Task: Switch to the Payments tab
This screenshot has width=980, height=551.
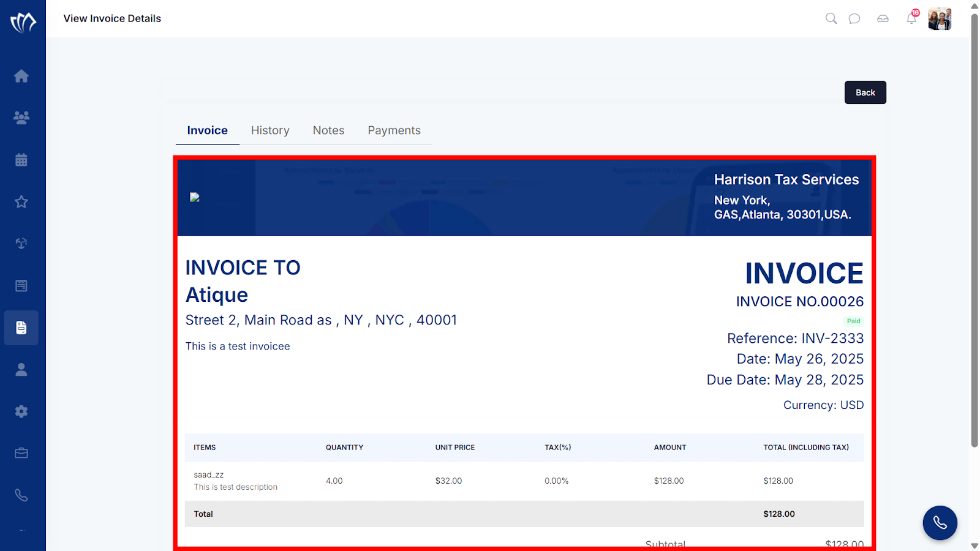Action: [x=394, y=130]
